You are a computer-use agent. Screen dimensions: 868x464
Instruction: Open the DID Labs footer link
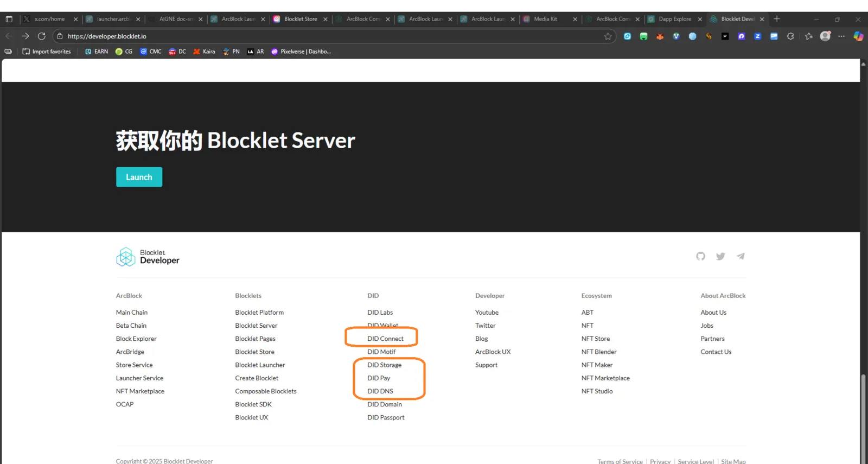pyautogui.click(x=380, y=313)
